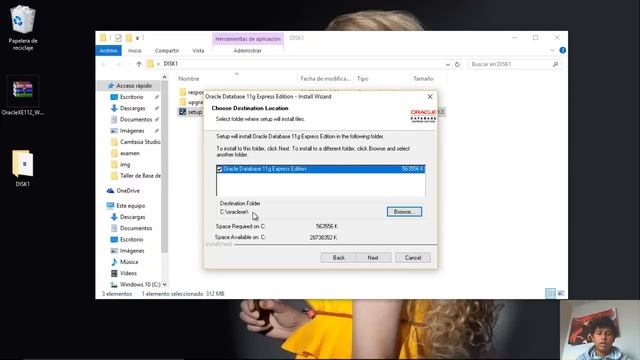Open the Vista ribbon tab
The height and width of the screenshot is (360, 640).
[x=198, y=51]
